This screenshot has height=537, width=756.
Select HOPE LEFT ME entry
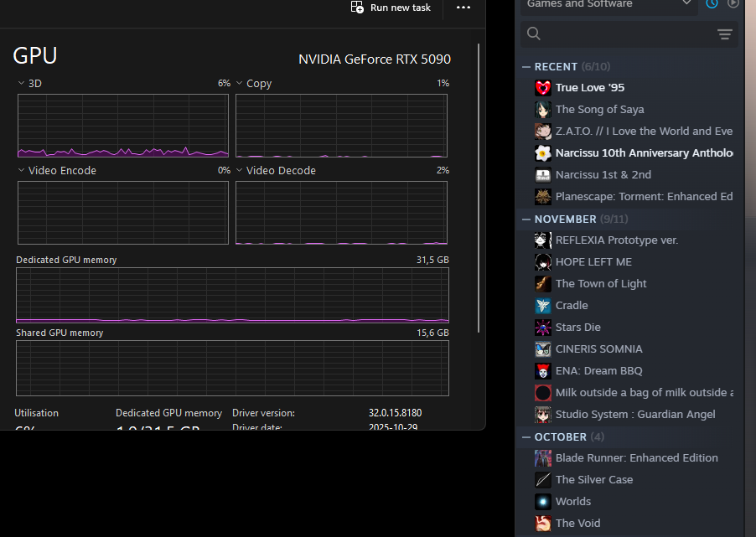click(x=593, y=261)
